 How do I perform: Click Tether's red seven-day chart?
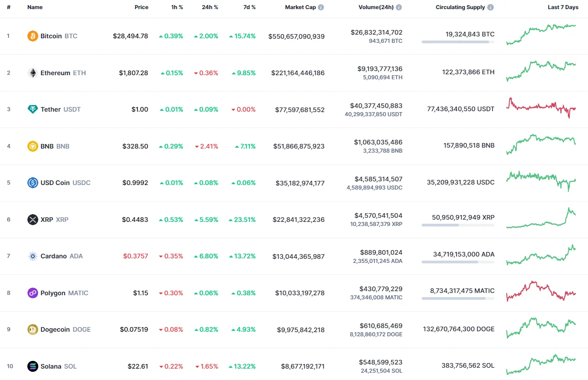(x=541, y=109)
